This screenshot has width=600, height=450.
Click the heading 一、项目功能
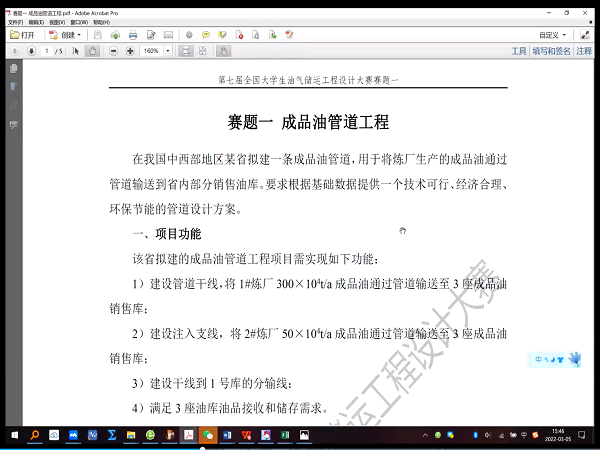pyautogui.click(x=167, y=234)
